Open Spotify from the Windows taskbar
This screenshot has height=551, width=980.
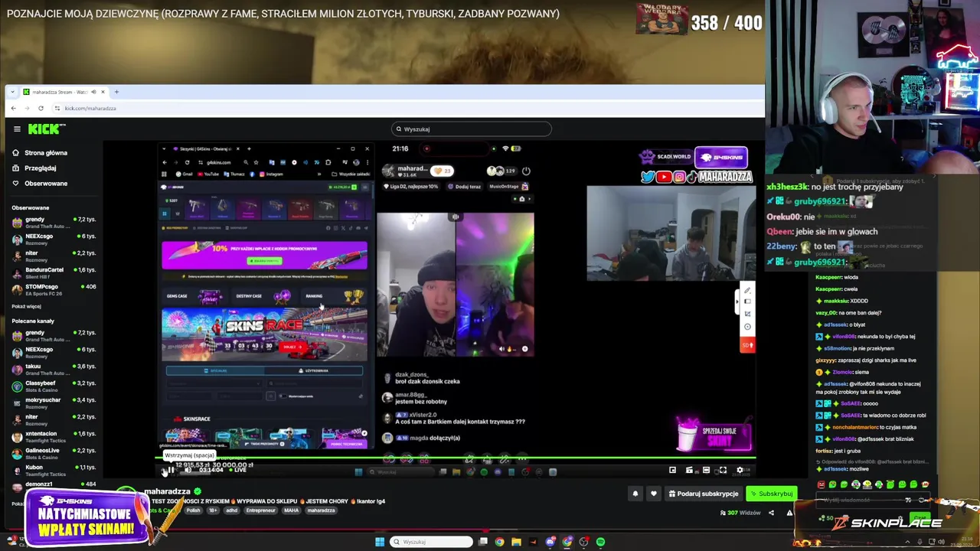tap(601, 542)
